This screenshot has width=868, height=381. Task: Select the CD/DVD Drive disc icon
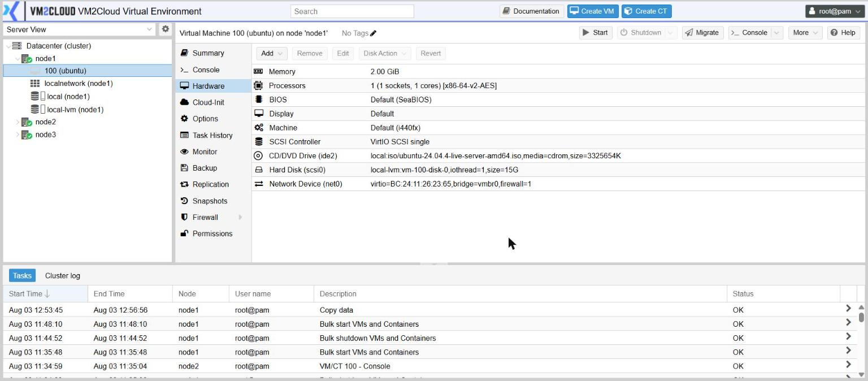coord(259,156)
